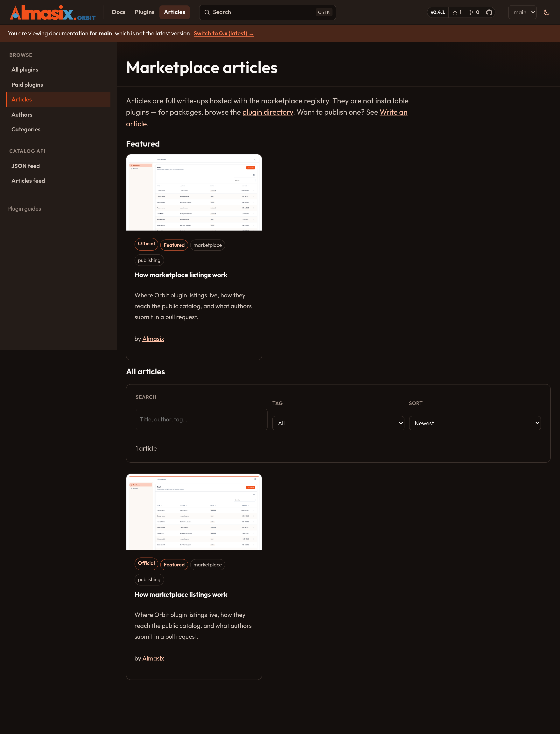560x734 pixels.
Task: Click publishing tag on featured card
Action: coord(149,260)
